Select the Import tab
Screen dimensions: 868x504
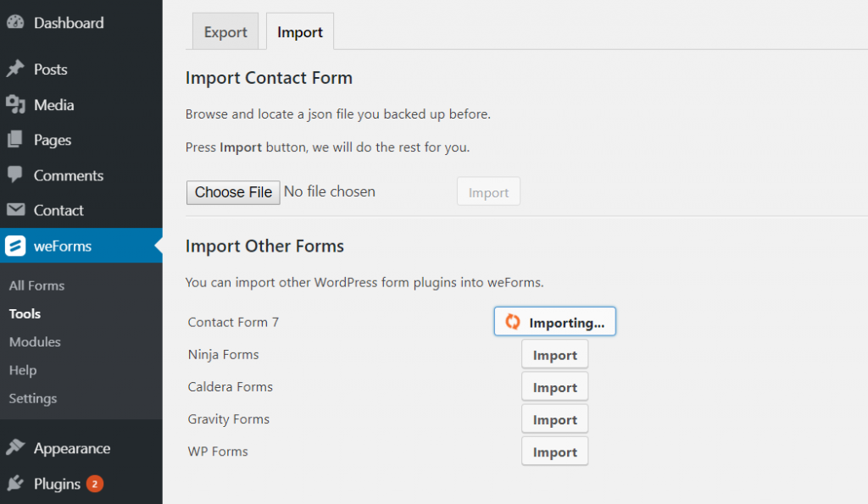(x=299, y=31)
